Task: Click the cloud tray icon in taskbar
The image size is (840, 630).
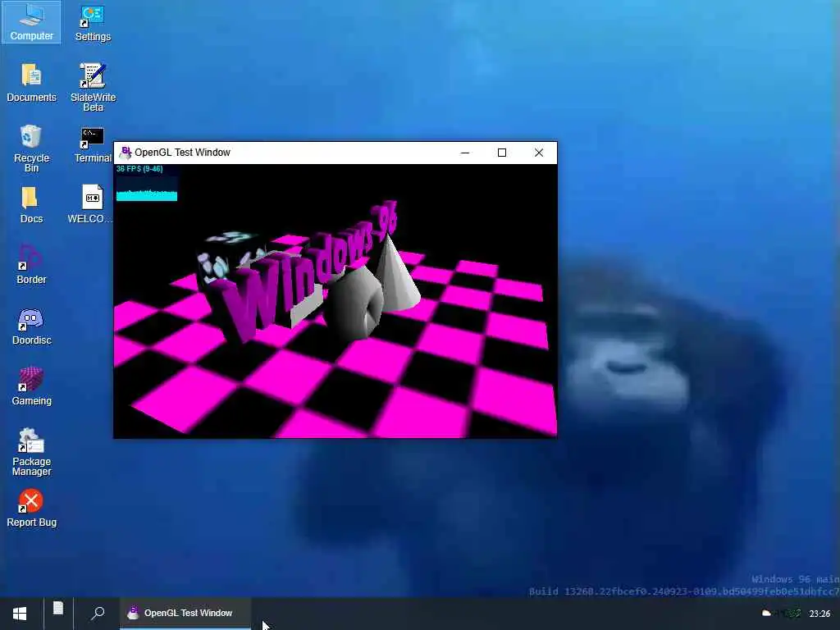Action: pos(767,614)
